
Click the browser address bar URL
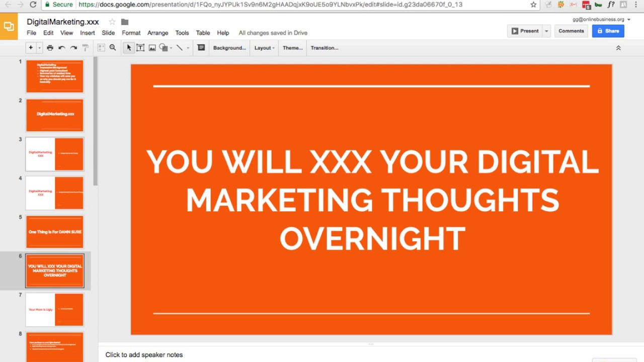pos(270,5)
